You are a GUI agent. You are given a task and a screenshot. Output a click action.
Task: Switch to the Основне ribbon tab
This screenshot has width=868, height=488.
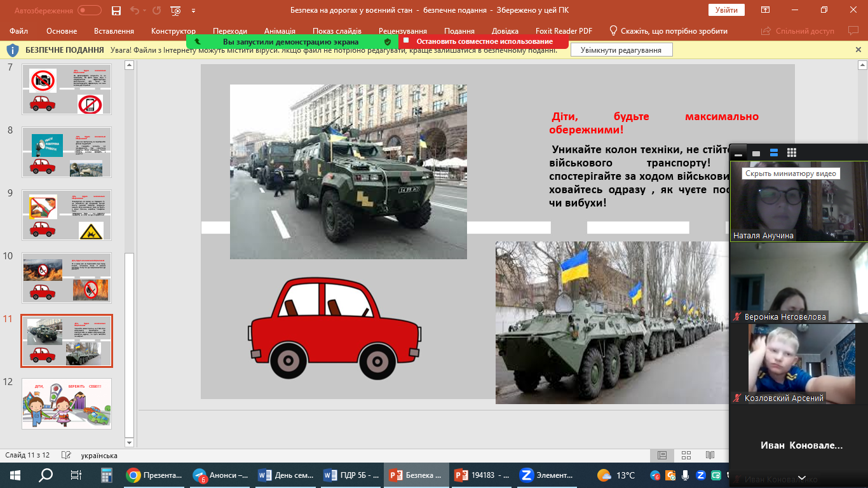tap(62, 30)
